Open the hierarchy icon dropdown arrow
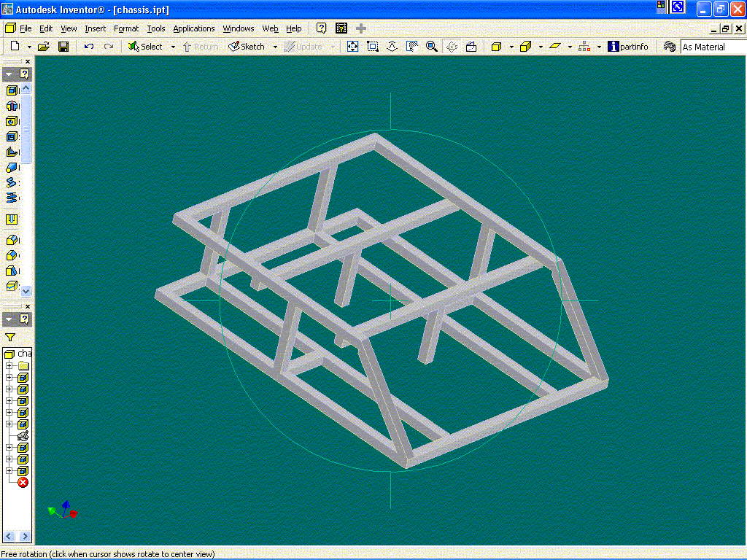Viewport: 747px width, 560px height. 599,47
